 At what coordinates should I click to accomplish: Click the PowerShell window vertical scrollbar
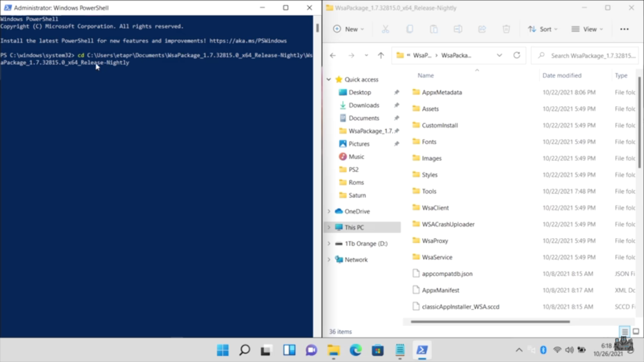point(317,27)
